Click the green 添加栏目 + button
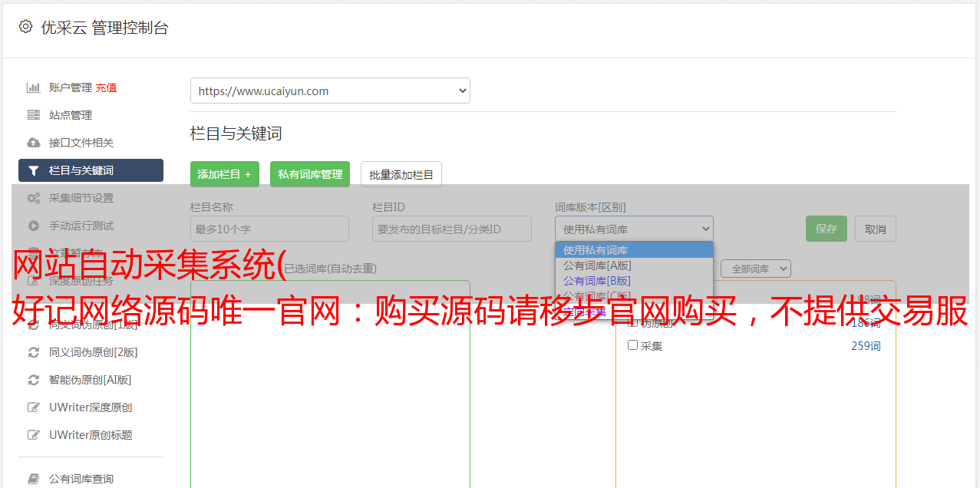This screenshot has width=980, height=488. (x=225, y=174)
